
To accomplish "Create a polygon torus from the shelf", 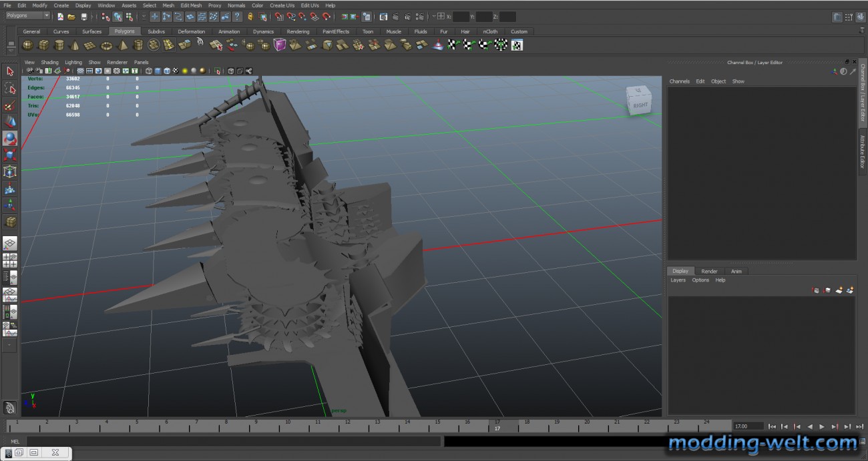I will coord(106,45).
